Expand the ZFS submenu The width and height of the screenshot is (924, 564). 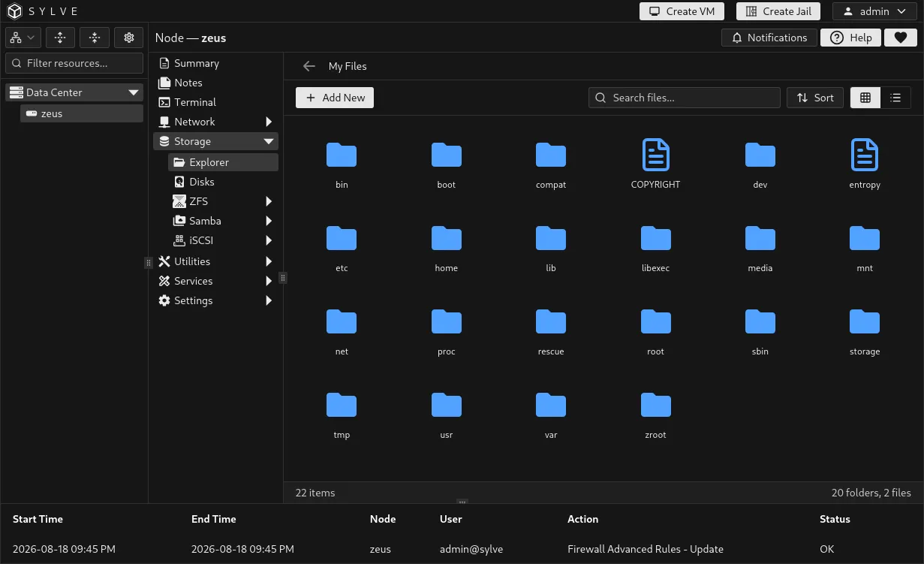point(269,201)
